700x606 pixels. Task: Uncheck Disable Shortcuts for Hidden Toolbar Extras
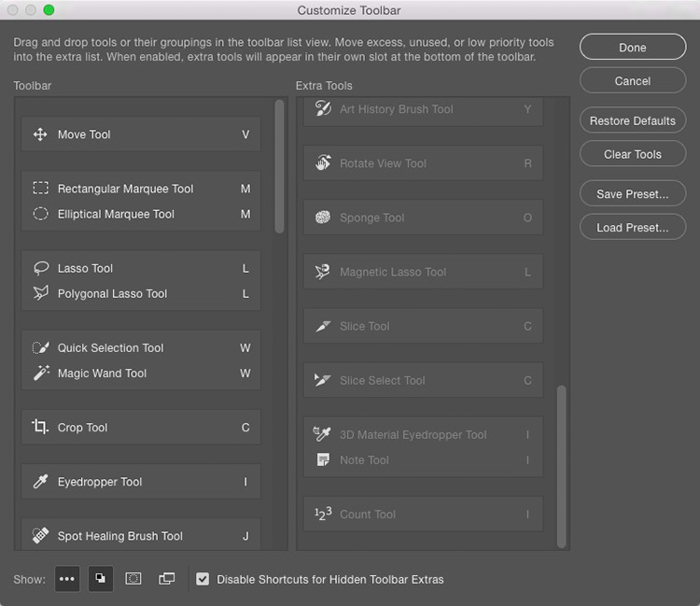pyautogui.click(x=203, y=579)
